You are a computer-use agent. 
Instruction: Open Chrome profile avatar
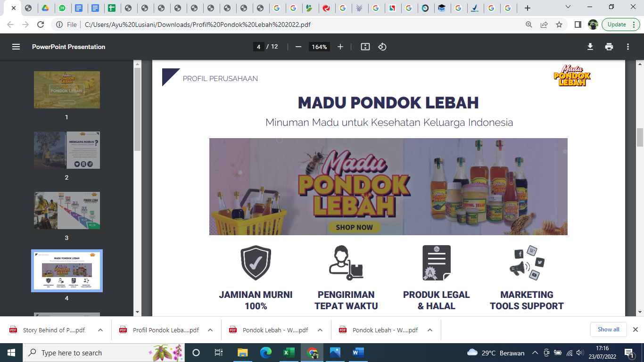coord(593,25)
